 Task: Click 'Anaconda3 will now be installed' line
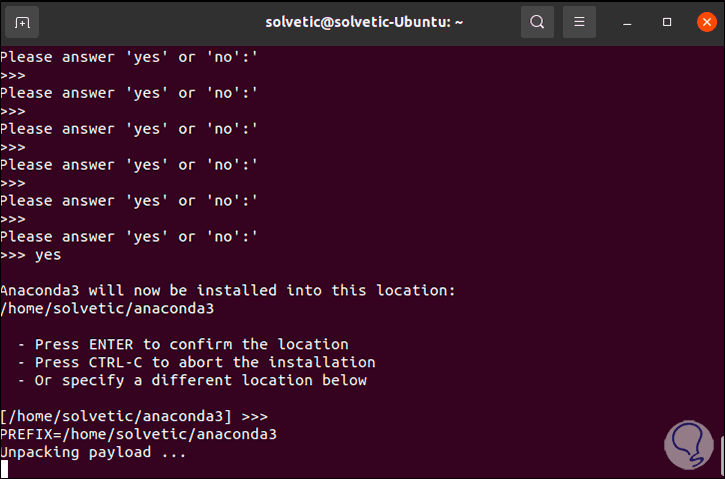[x=228, y=290]
